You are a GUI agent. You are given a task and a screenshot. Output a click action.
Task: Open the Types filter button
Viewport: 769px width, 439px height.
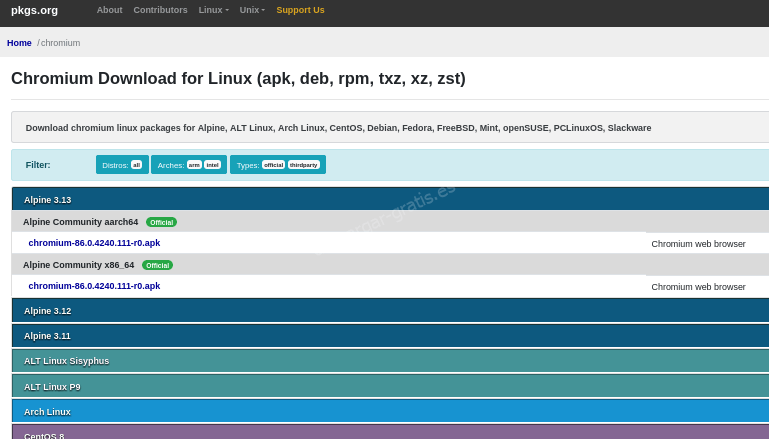(278, 165)
